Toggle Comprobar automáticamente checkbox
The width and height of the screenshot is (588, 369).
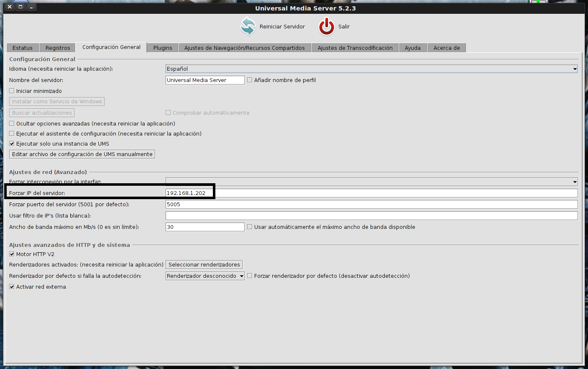[168, 113]
